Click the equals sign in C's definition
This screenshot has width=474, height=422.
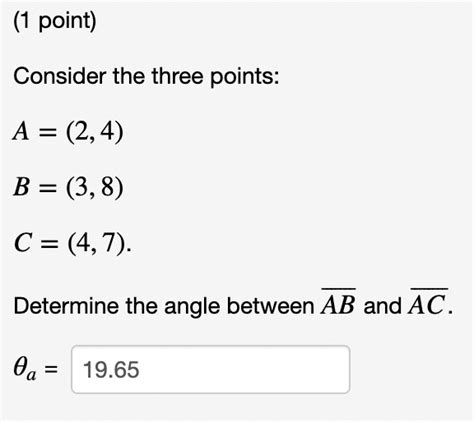tap(49, 244)
